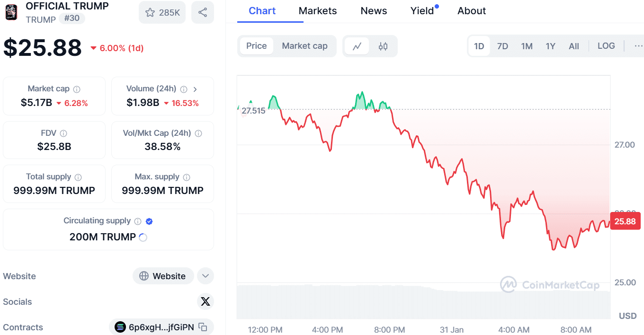
Task: Open the News tab
Action: click(374, 10)
